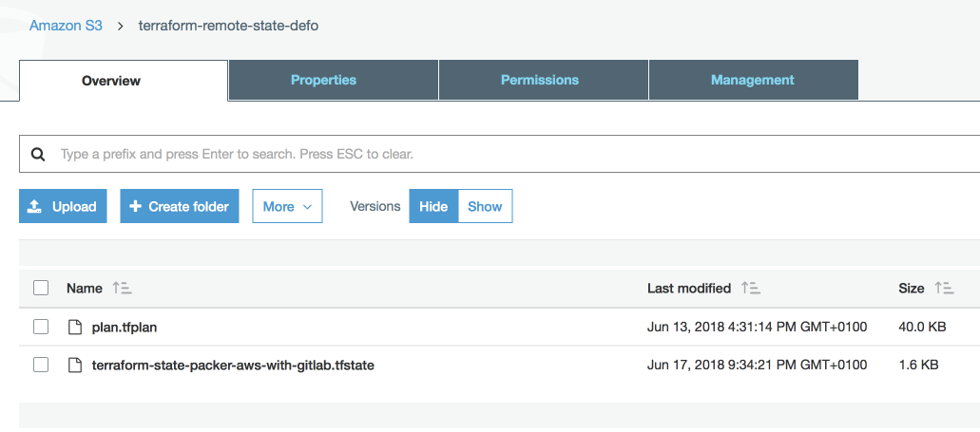Hide object versions
This screenshot has width=980, height=432.
point(433,206)
